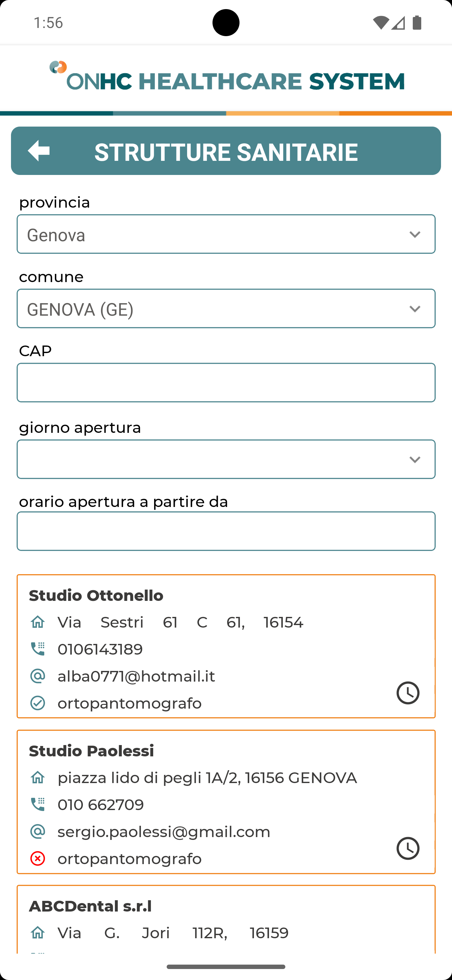Focus the CAP input field
Screen dimensions: 452x980
pos(226,382)
